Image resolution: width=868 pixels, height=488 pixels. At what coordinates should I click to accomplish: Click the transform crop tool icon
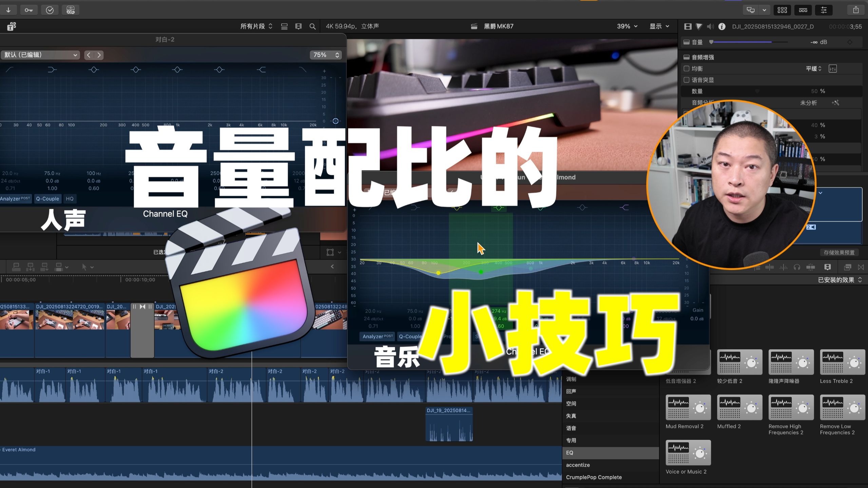pyautogui.click(x=330, y=252)
